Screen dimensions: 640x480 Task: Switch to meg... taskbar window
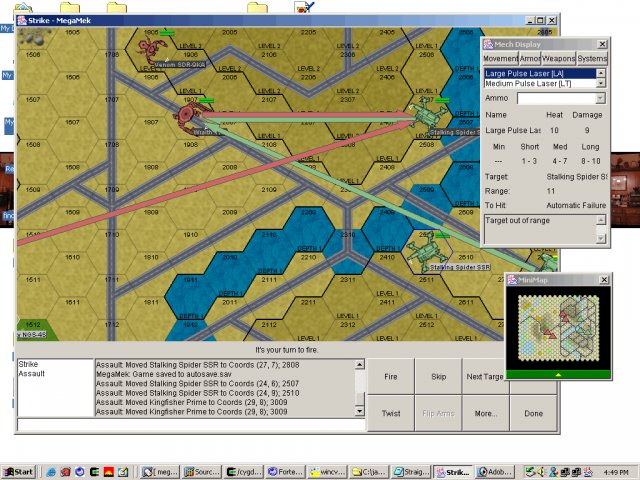click(x=160, y=472)
